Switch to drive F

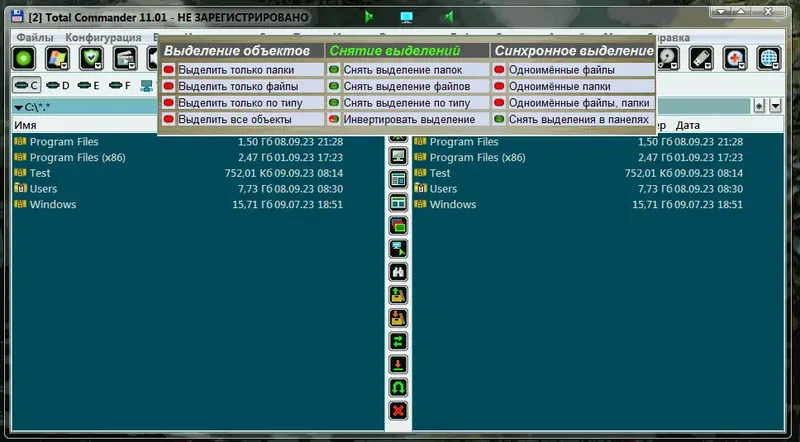(119, 85)
